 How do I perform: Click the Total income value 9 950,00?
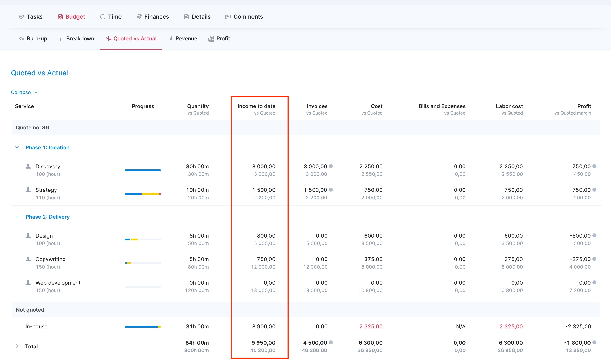tap(263, 343)
